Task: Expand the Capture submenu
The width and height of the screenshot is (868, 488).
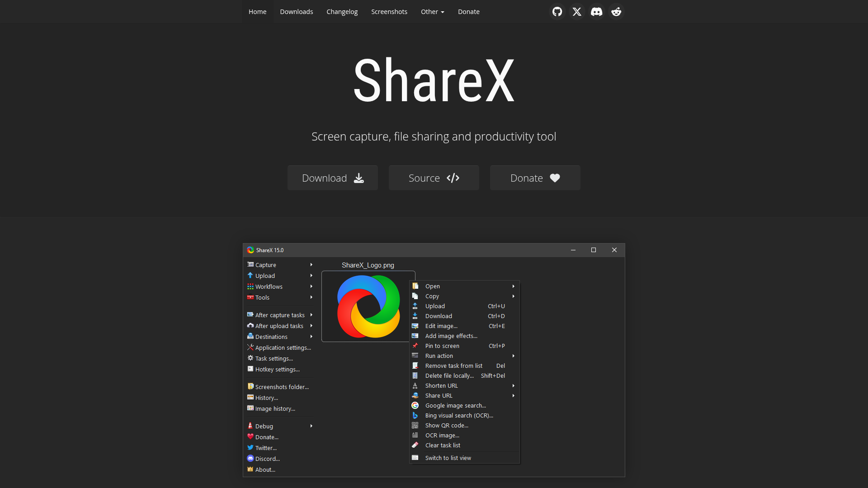Action: click(265, 265)
